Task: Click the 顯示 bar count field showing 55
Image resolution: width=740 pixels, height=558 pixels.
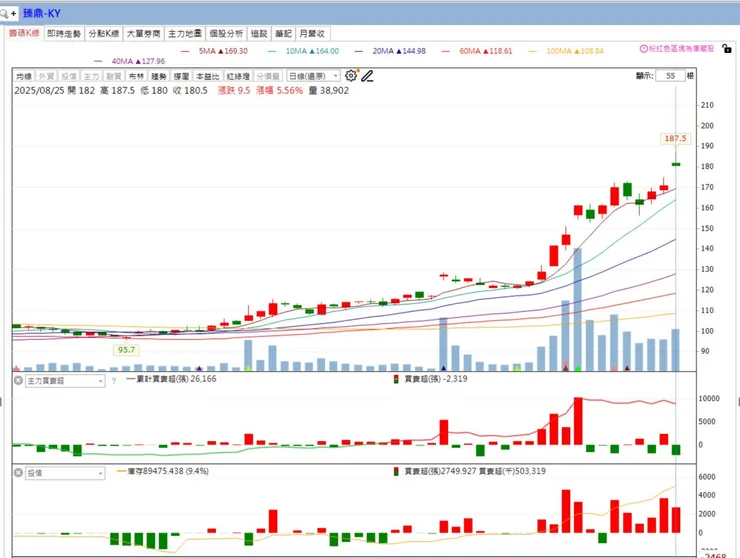Action: (x=670, y=76)
